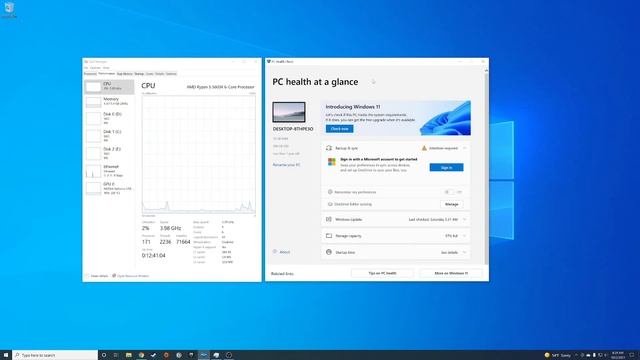The width and height of the screenshot is (640, 360).
Task: Click Check now for Windows 11
Action: pyautogui.click(x=340, y=129)
